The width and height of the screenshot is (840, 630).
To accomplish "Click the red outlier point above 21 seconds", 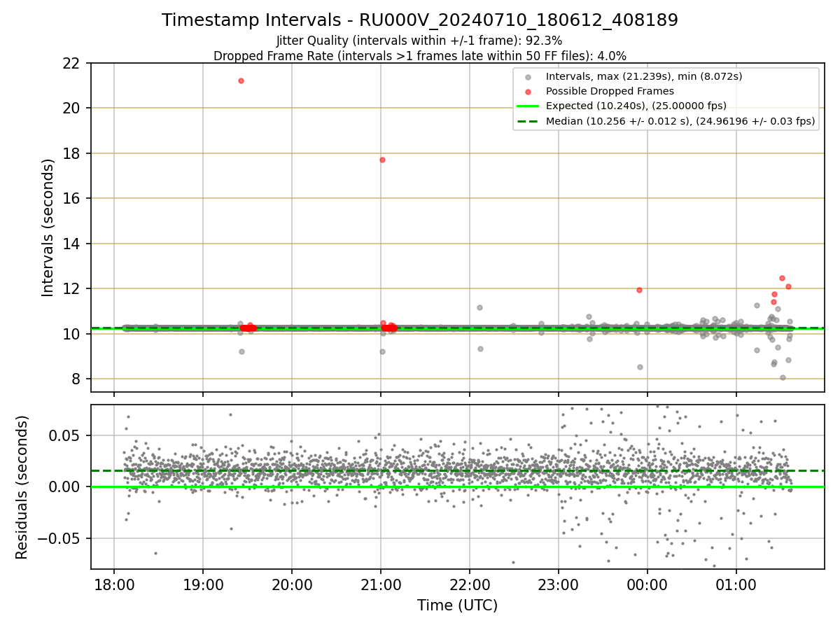I will pos(241,80).
